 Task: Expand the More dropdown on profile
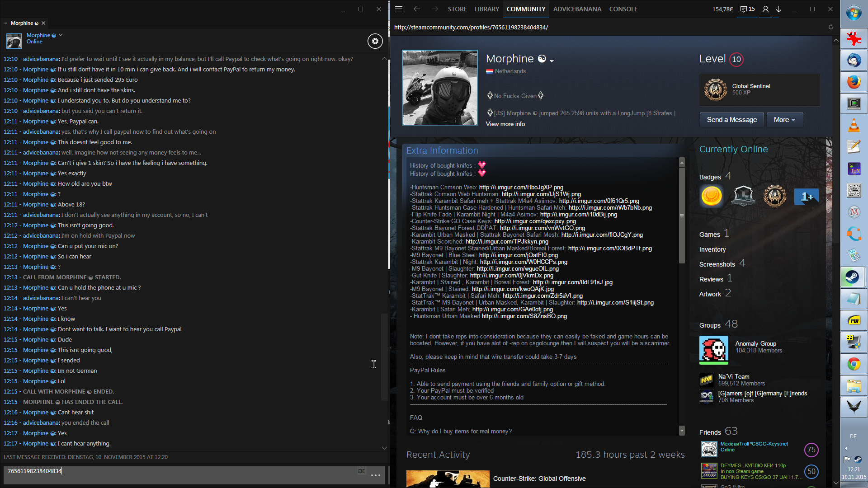[x=784, y=120]
